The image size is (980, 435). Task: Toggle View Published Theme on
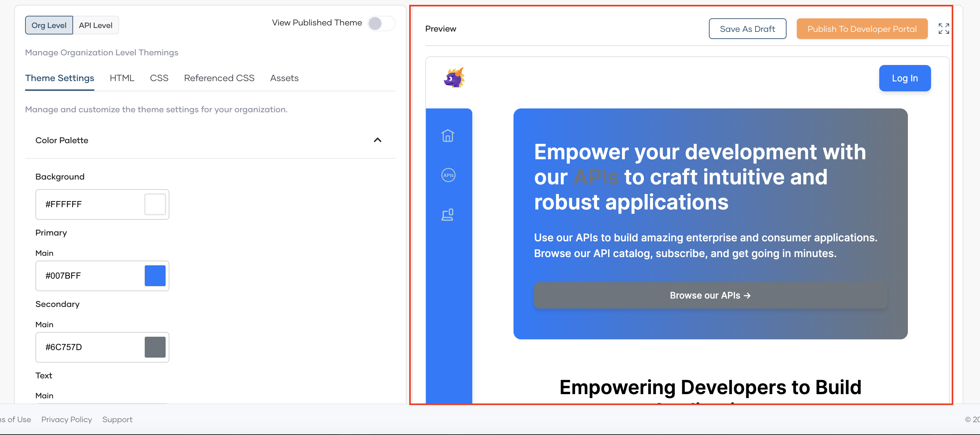[x=382, y=23]
